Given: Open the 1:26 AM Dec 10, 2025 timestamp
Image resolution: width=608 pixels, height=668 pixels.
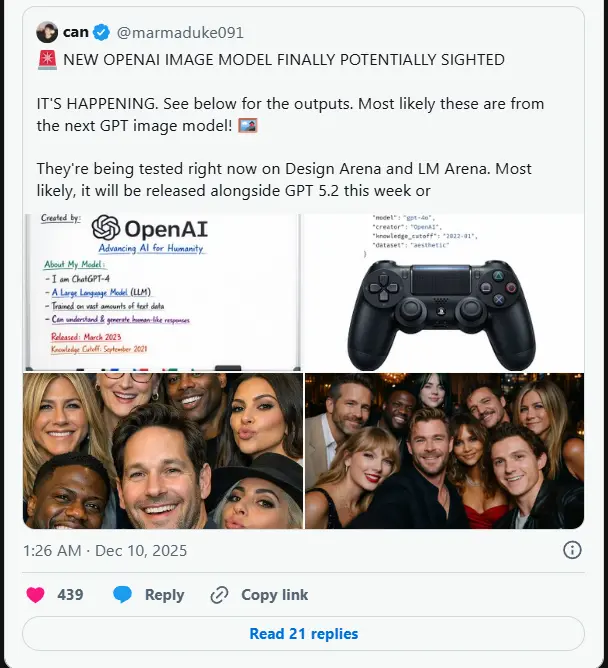Looking at the screenshot, I should click(105, 550).
